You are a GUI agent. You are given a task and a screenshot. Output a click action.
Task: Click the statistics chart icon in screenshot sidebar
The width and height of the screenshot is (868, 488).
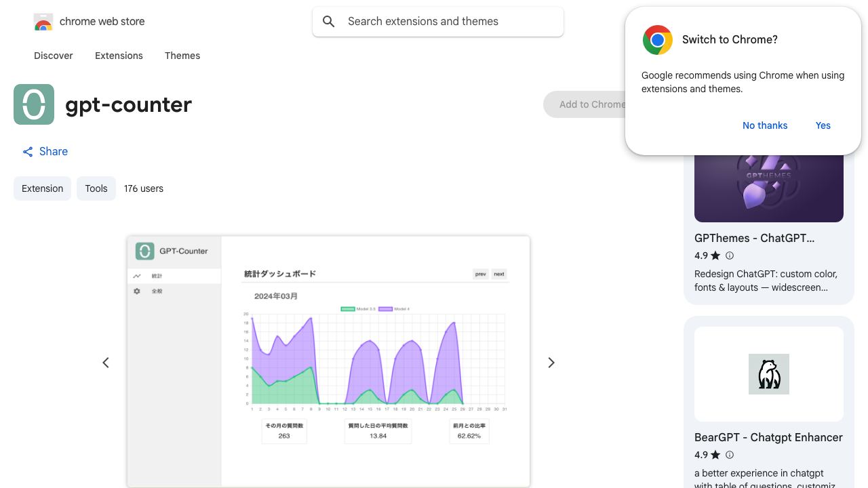pos(137,276)
